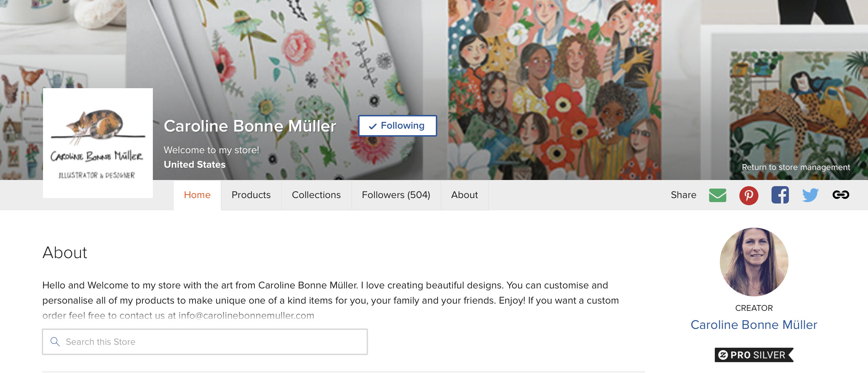Screen dimensions: 868x373
Task: Share store on Pinterest
Action: (x=749, y=196)
